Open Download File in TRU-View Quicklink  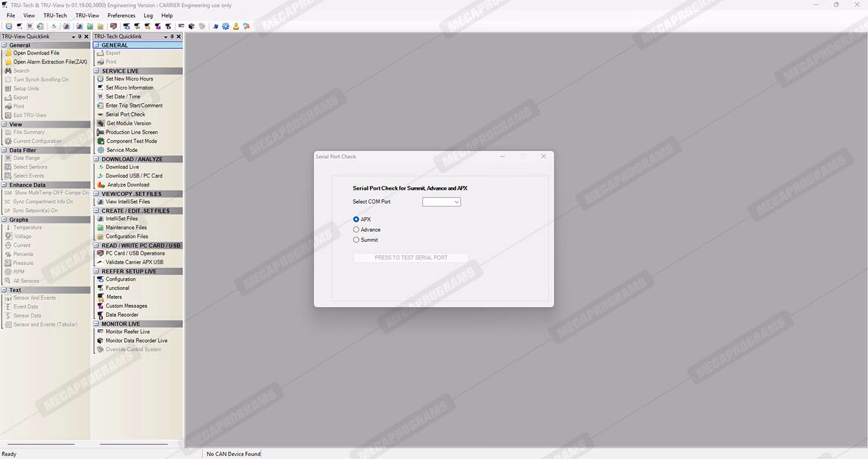click(x=36, y=53)
